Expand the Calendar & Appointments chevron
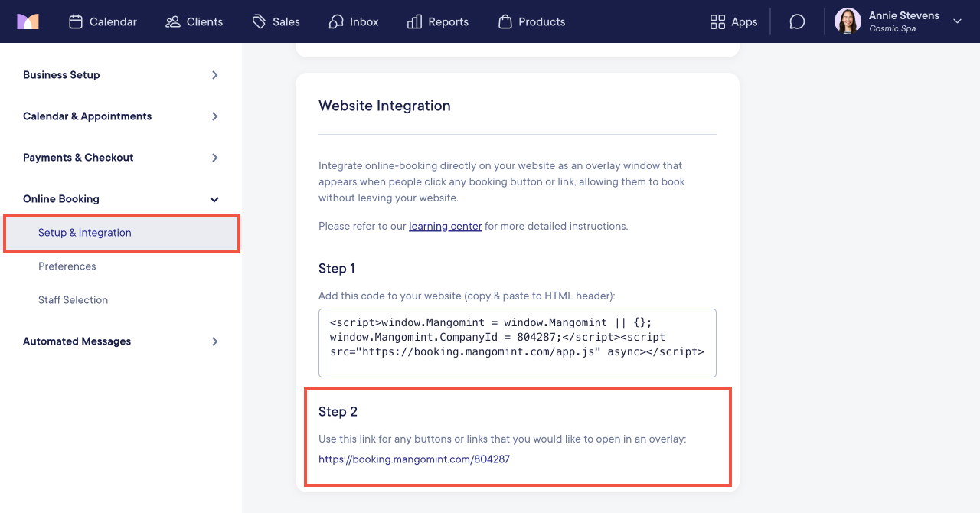 [x=215, y=116]
